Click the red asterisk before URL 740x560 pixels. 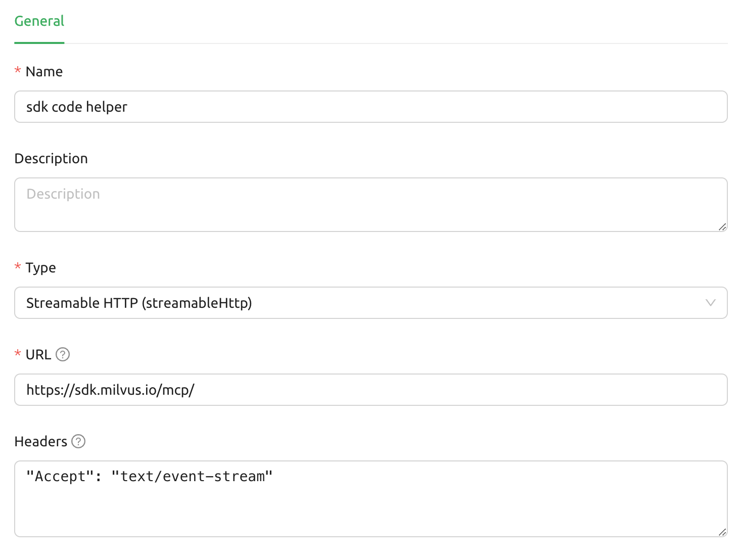[x=18, y=354]
